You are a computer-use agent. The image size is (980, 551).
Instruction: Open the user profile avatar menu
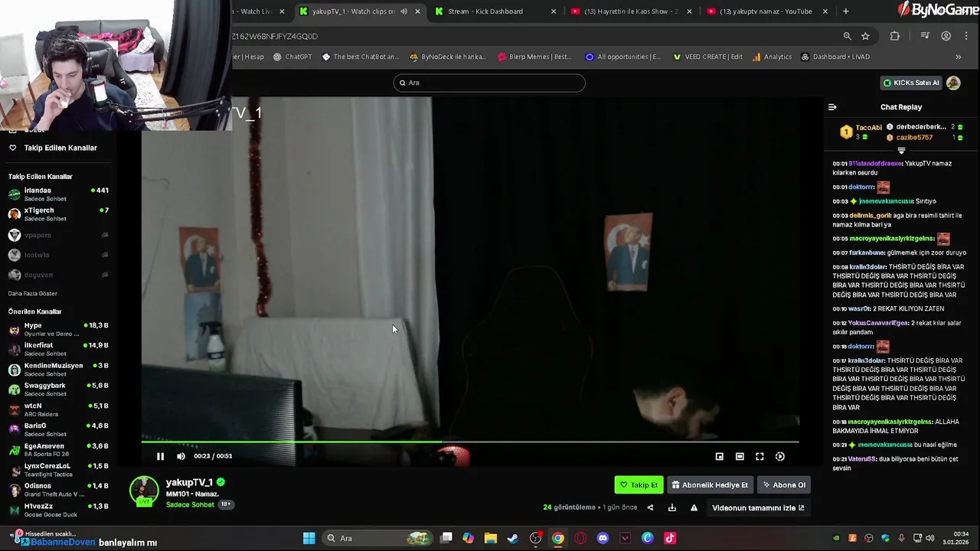953,83
